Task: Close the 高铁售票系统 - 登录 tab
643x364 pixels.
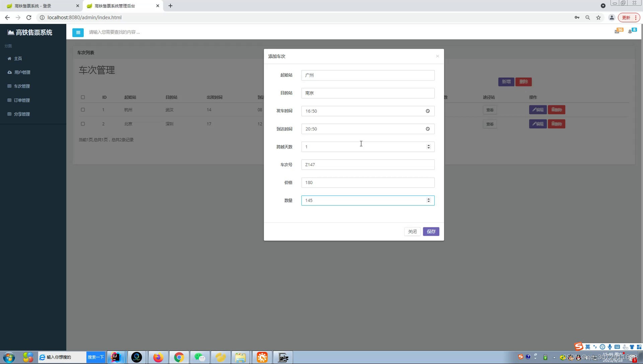Action: [x=78, y=6]
